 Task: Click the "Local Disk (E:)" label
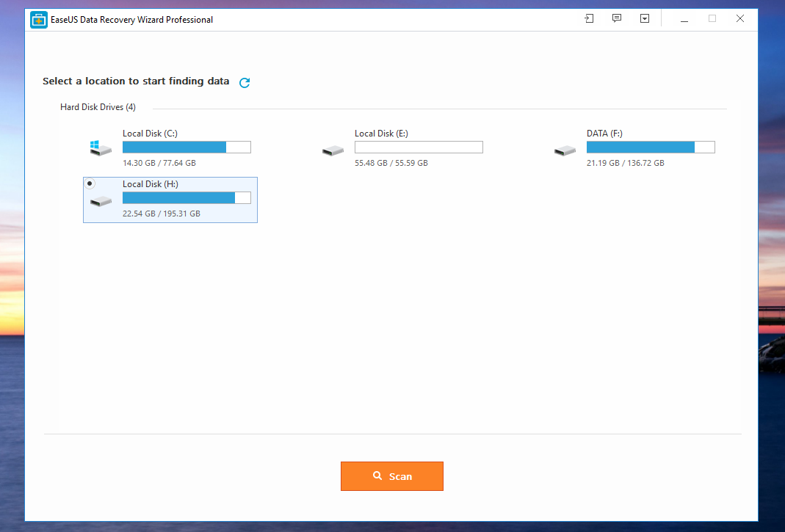click(382, 134)
